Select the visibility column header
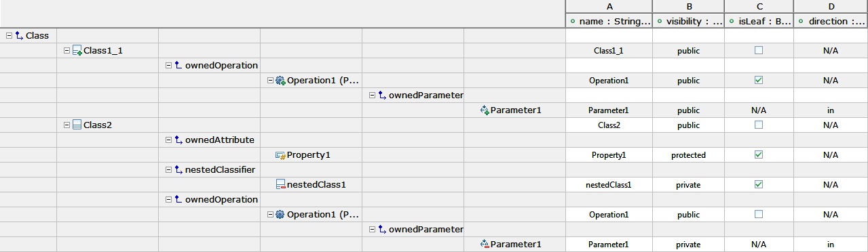 688,21
